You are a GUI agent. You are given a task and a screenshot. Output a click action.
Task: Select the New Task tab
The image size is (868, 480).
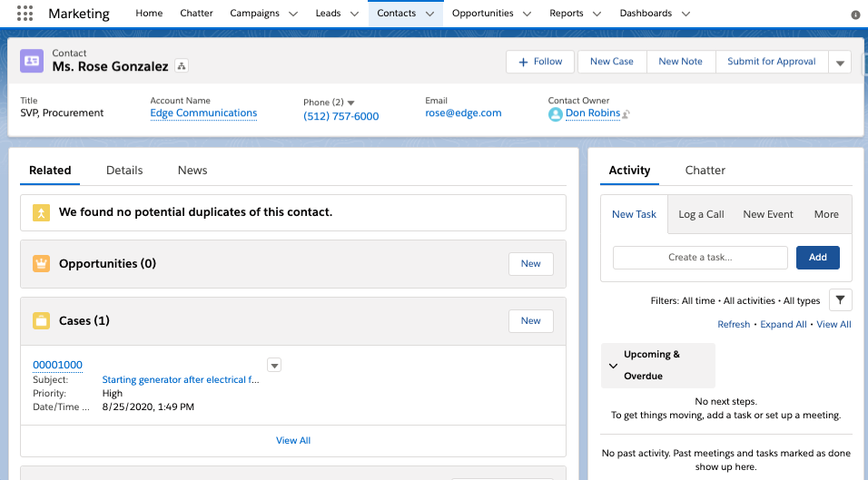pos(634,214)
